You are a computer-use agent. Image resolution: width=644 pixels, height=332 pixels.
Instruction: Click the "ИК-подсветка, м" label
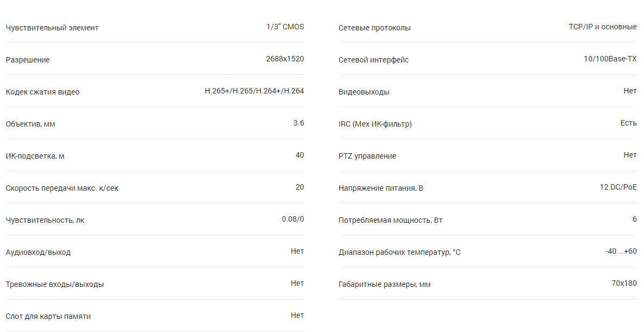(35, 156)
